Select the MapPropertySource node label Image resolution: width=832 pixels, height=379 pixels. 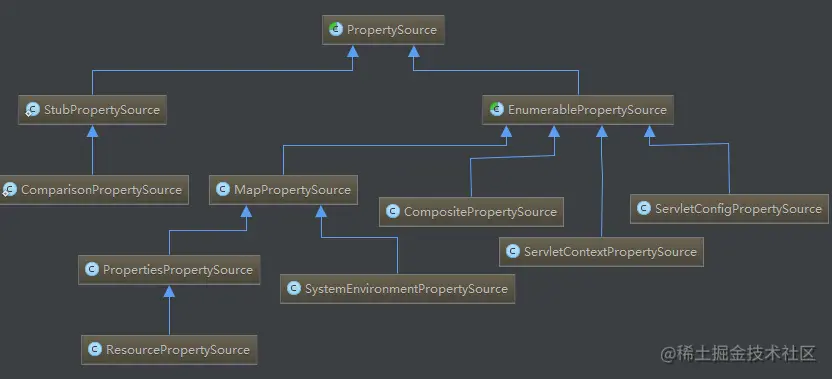(x=292, y=190)
